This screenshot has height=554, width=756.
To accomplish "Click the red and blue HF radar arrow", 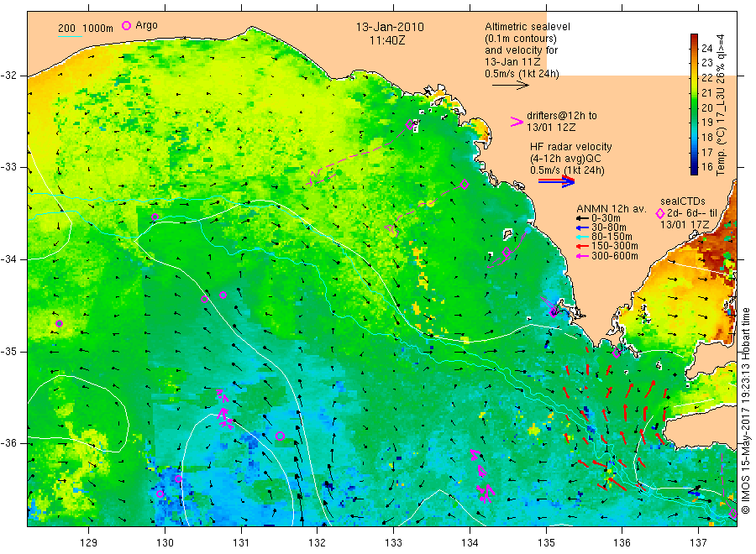I will click(556, 181).
